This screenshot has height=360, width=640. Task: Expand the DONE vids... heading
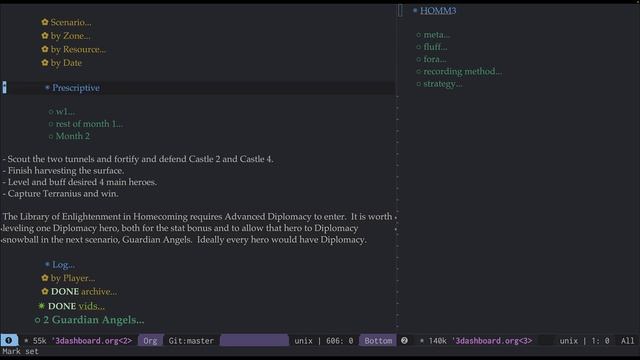[76, 306]
